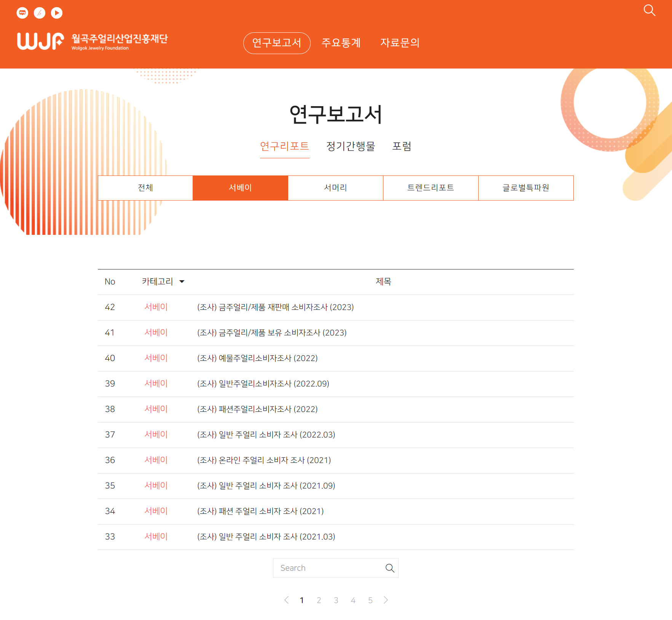Switch to the 정기간행물 sub-tab

[x=351, y=146]
